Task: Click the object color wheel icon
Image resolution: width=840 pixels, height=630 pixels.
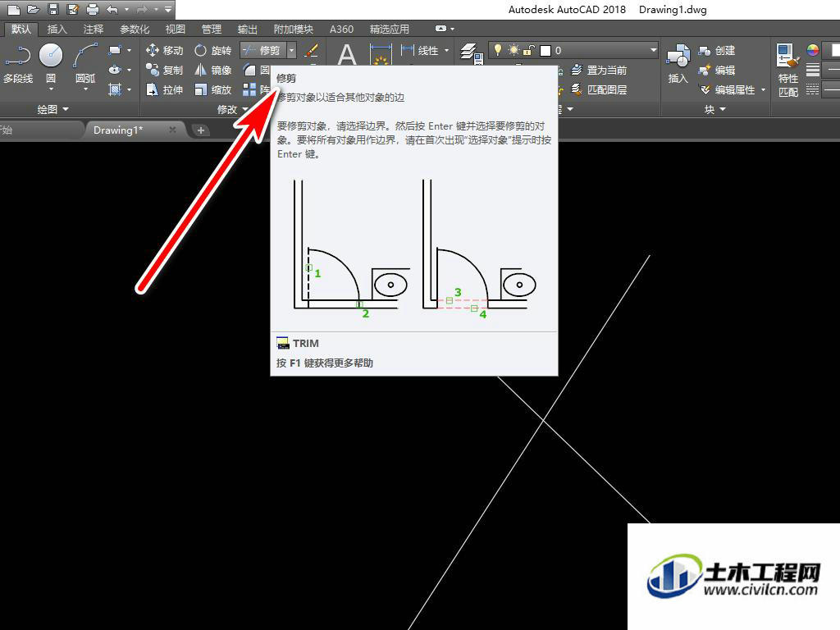Action: pyautogui.click(x=813, y=50)
